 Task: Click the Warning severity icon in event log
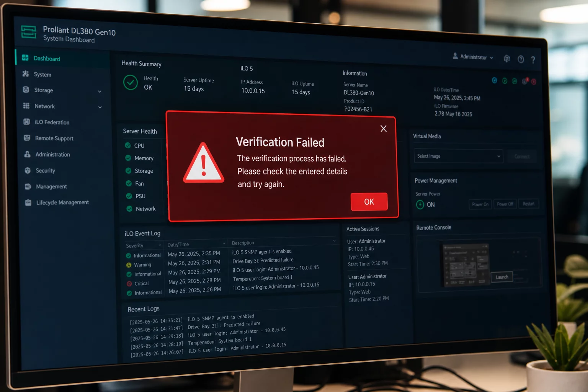point(129,265)
